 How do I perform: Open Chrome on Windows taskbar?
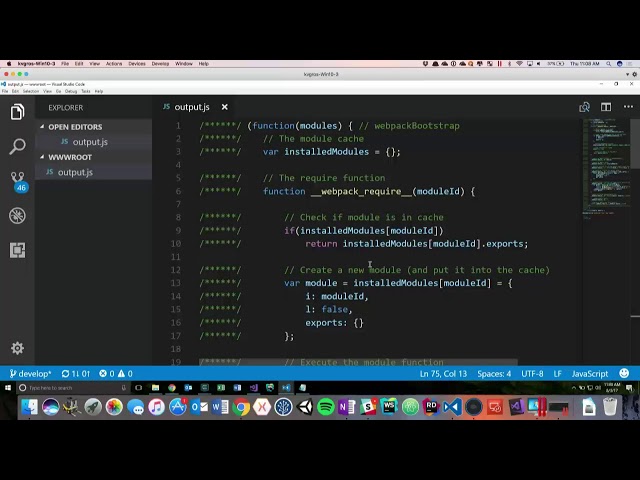[172, 388]
